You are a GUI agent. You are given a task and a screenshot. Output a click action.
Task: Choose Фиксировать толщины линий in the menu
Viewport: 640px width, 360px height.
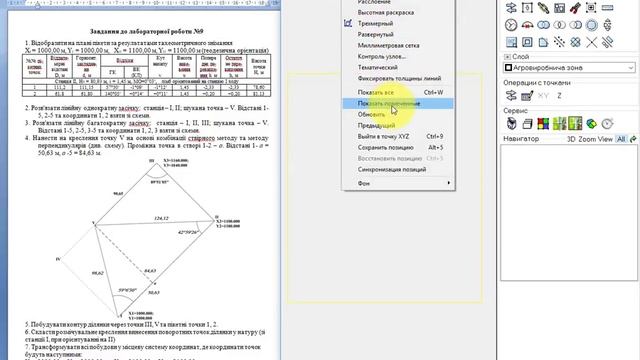coord(399,78)
